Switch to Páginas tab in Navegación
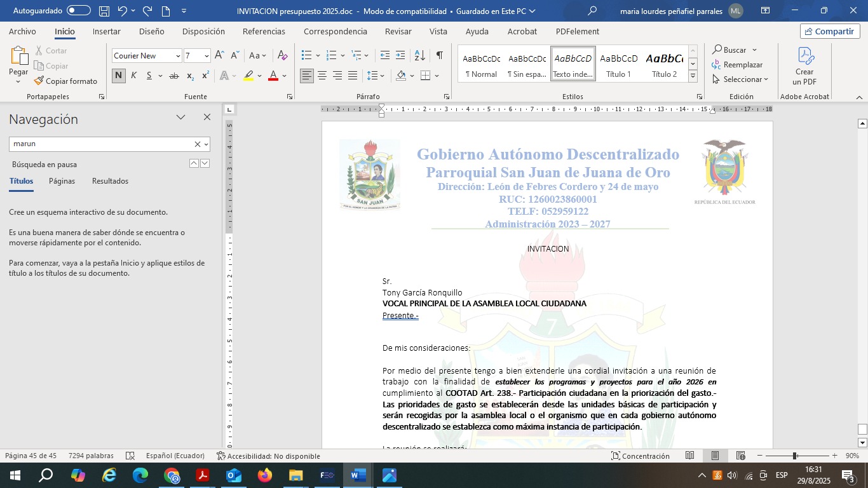 point(62,181)
